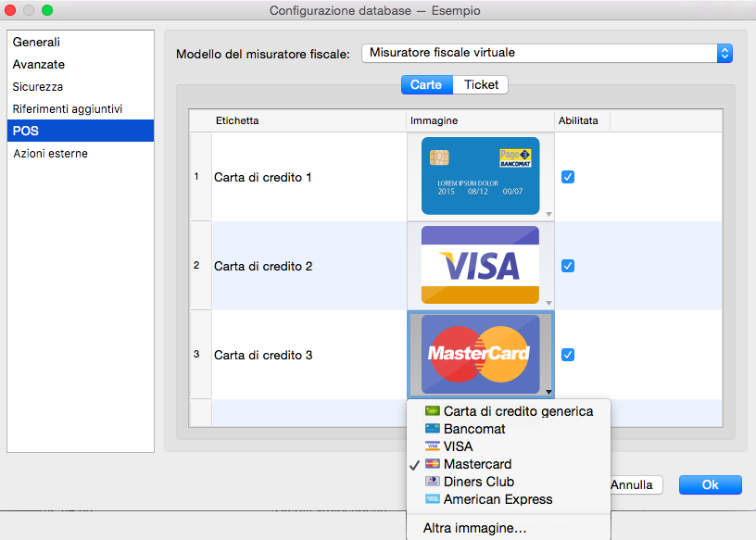Edit the Carta di credito 3 label
Screen dimensions: 756x540
click(x=263, y=355)
